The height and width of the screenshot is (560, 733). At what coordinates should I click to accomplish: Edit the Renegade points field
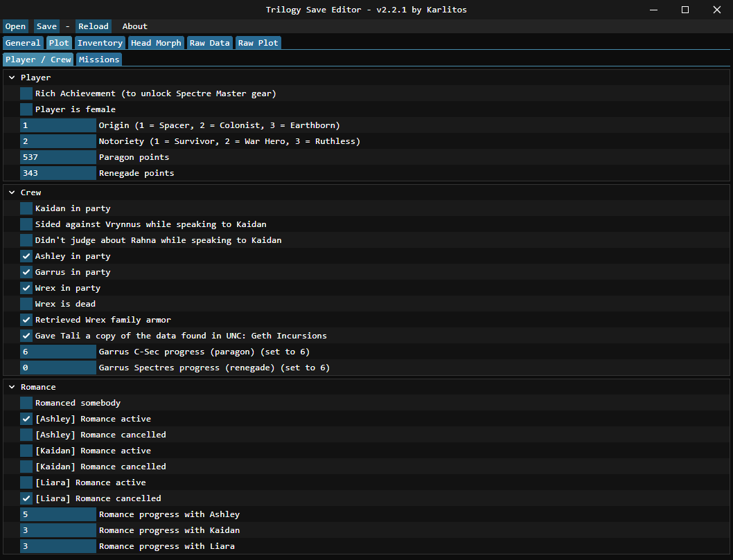click(x=58, y=173)
